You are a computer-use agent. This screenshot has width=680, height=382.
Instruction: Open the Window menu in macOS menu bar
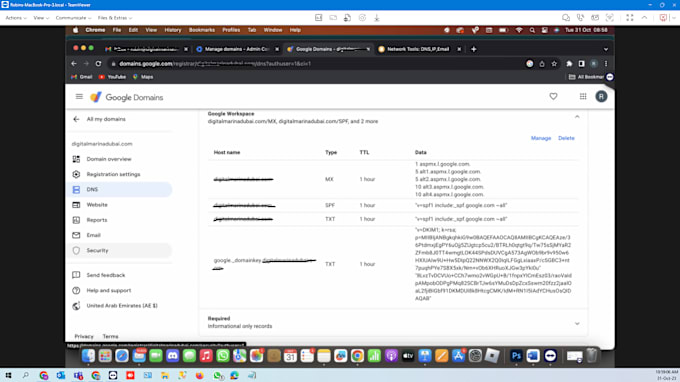click(x=273, y=30)
